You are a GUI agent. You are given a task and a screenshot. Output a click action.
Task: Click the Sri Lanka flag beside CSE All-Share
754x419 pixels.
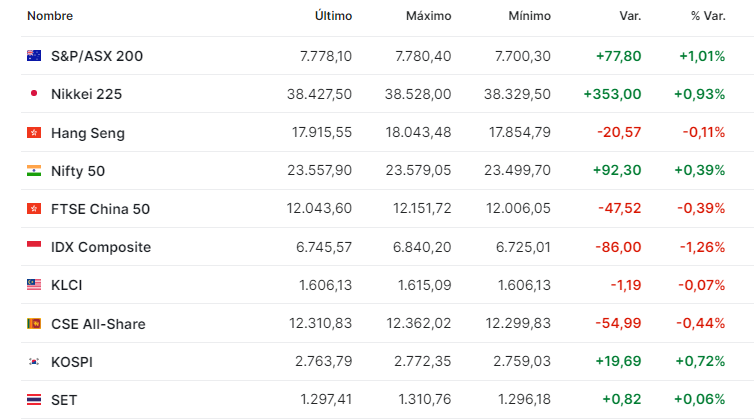pos(34,323)
